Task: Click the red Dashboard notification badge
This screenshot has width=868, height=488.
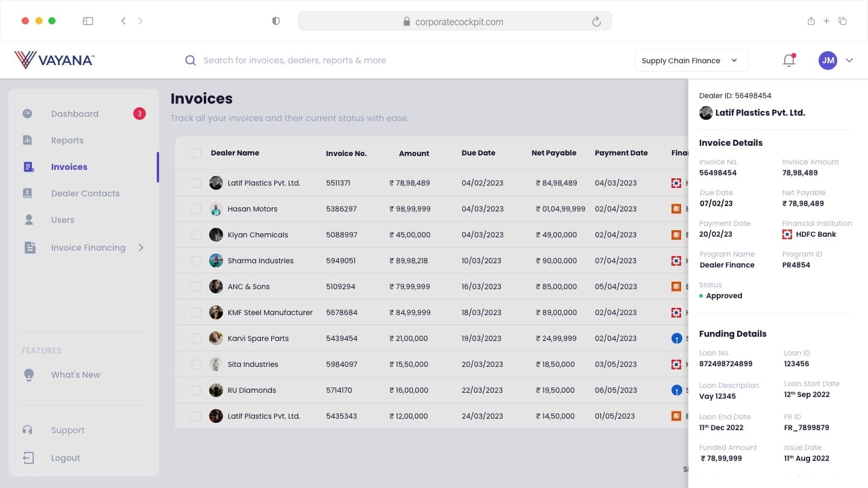Action: pos(139,113)
